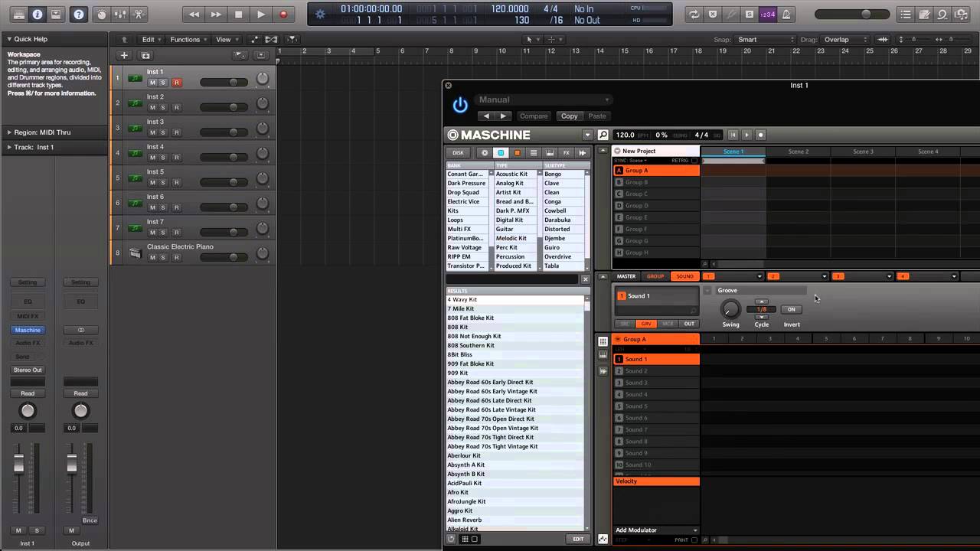Toggle the Maschine plug-in power button
Image resolution: width=980 pixels, height=551 pixels.
pyautogui.click(x=460, y=106)
